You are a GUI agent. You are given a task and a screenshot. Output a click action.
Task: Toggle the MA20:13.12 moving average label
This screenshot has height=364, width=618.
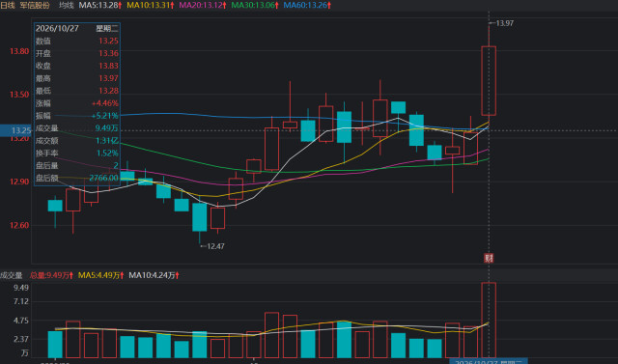click(201, 6)
